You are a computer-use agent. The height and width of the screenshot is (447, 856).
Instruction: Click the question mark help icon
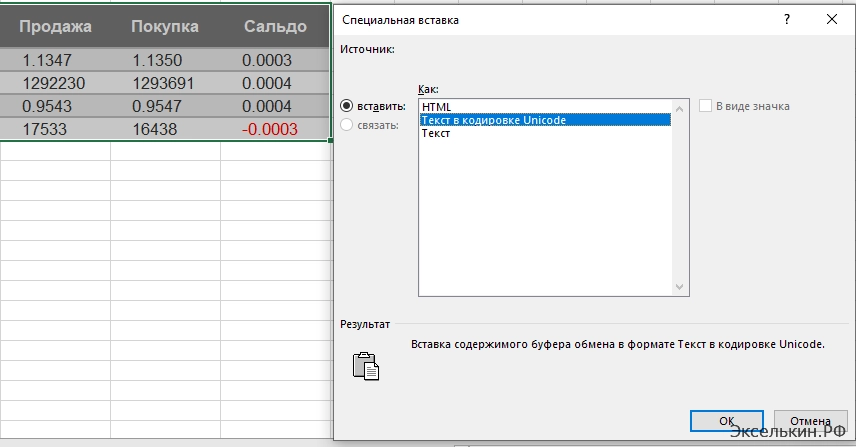click(788, 19)
